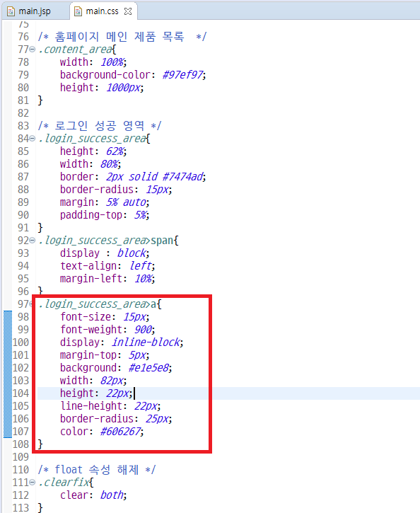Select the main.css editor tab
The height and width of the screenshot is (513, 420).
102,11
